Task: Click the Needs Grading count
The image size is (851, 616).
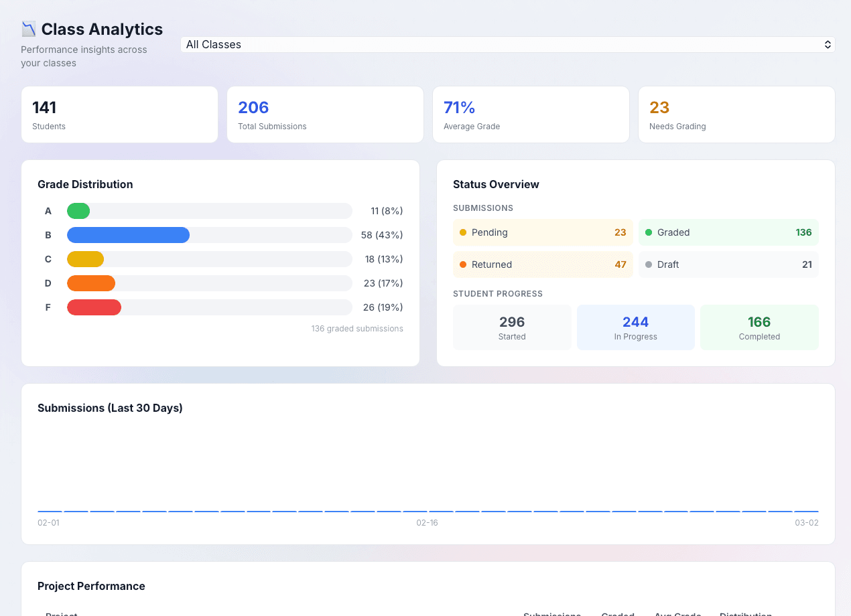Action: pyautogui.click(x=659, y=106)
